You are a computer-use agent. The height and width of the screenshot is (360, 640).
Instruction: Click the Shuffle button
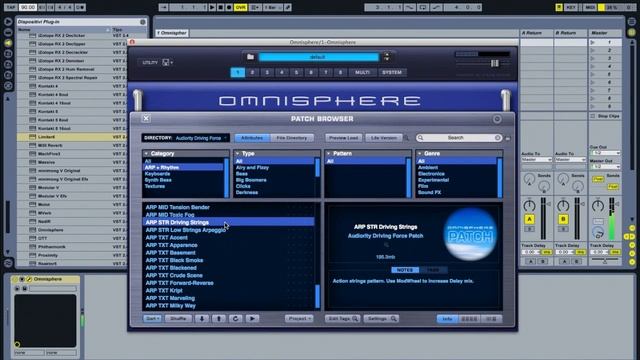pyautogui.click(x=178, y=318)
